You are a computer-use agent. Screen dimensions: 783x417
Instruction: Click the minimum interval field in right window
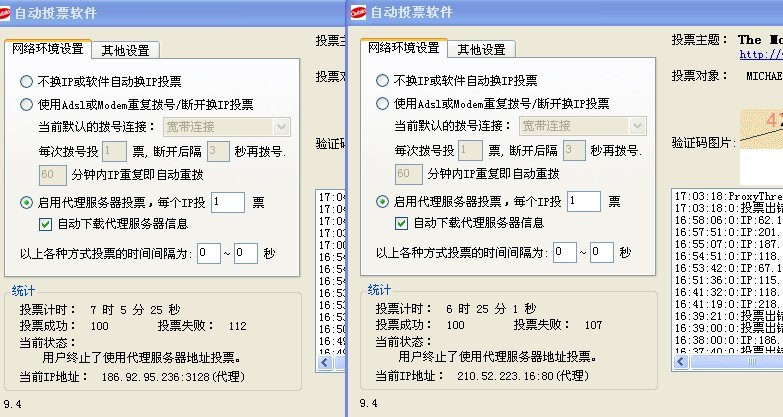tap(565, 253)
